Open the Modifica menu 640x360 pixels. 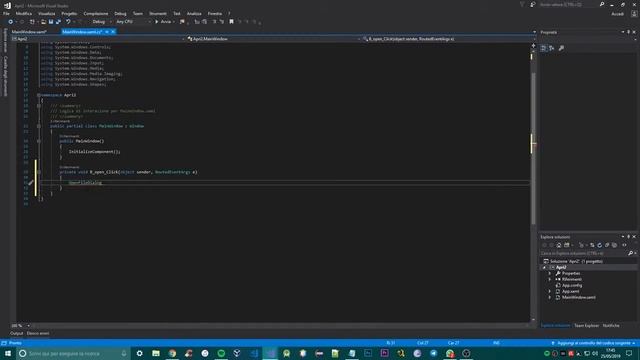pyautogui.click(x=24, y=13)
